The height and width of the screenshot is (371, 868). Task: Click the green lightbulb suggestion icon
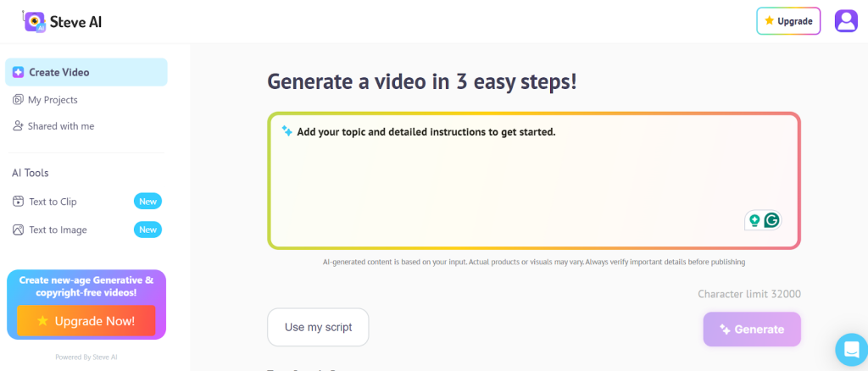click(x=754, y=220)
